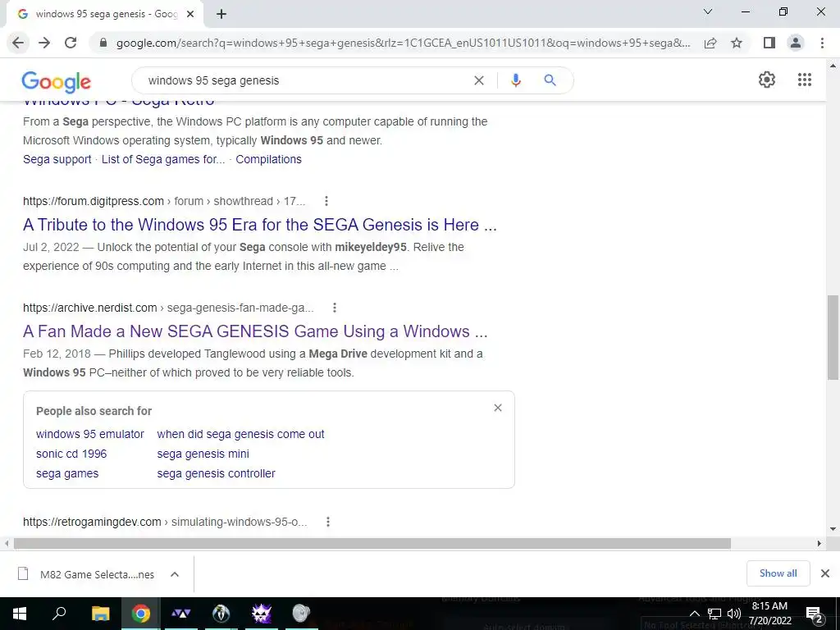Open Chrome's three-dot menu
This screenshot has height=630, width=840.
(822, 43)
